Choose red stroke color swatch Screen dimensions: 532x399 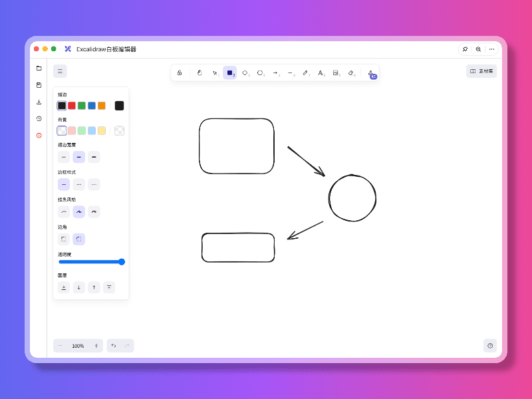[72, 106]
